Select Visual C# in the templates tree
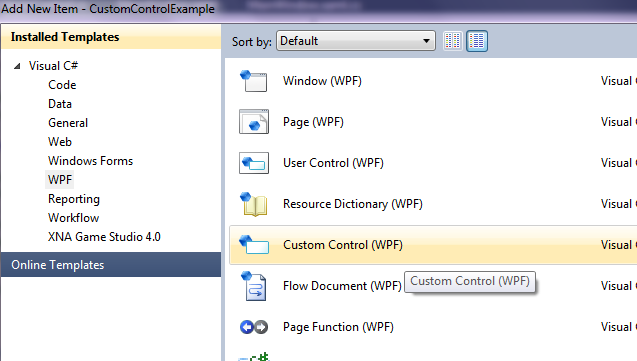Viewport: 637px width, 361px height. [53, 66]
